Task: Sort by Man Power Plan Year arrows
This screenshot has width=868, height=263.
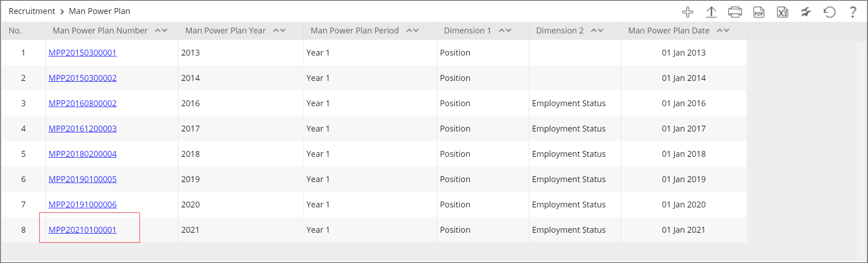Action: [x=279, y=31]
